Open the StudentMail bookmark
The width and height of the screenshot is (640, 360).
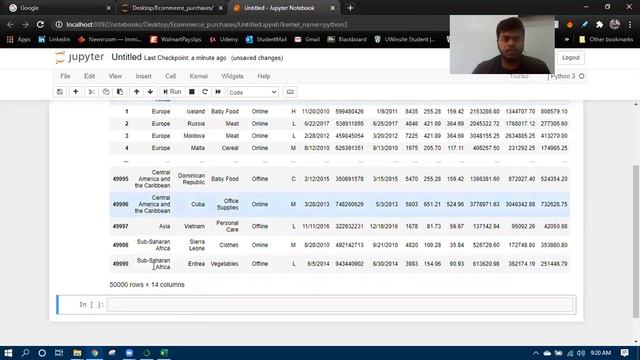(266, 39)
